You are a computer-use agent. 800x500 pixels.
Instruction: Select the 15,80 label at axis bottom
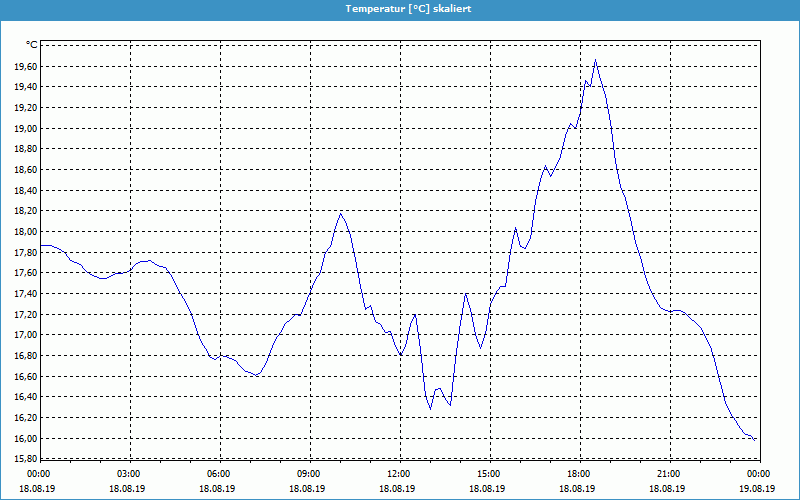[24, 459]
